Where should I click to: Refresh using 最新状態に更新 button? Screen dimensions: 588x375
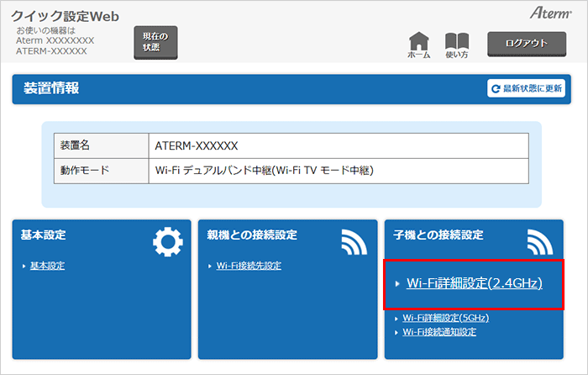[526, 88]
